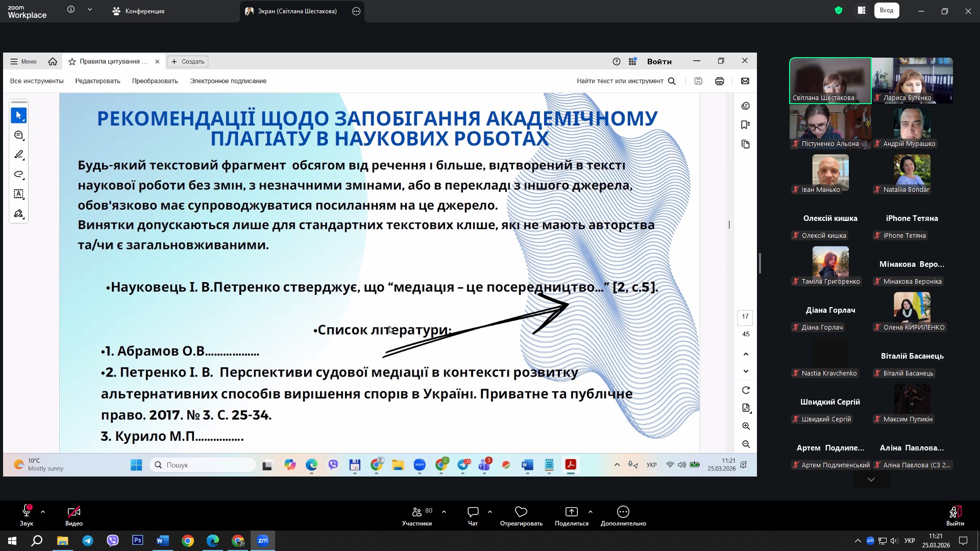
Task: Click the Zoom Participants icon
Action: click(x=417, y=512)
